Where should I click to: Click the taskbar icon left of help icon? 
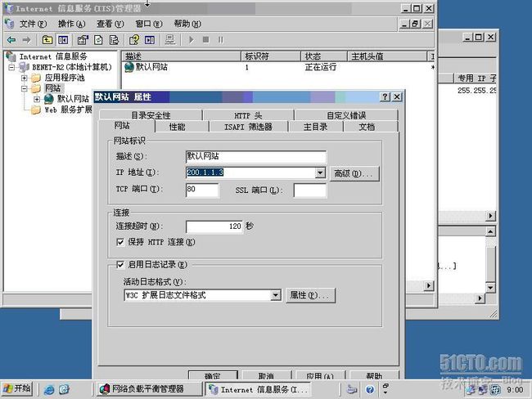click(x=352, y=389)
